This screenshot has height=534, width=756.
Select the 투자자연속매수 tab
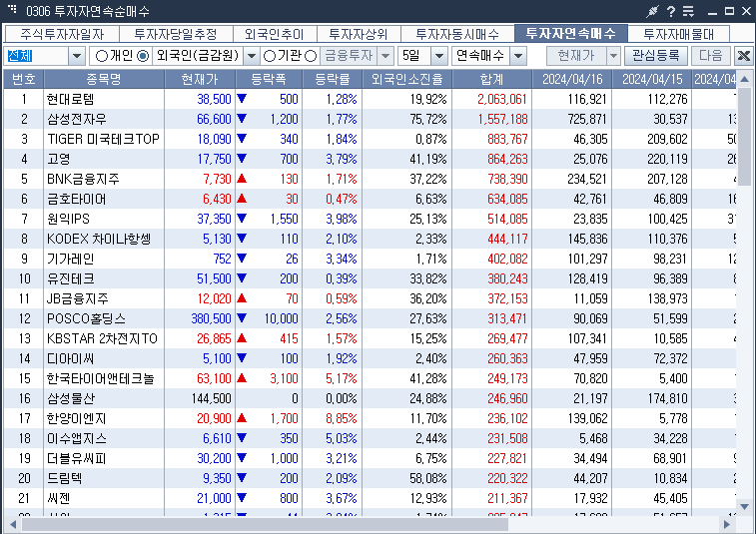point(571,33)
